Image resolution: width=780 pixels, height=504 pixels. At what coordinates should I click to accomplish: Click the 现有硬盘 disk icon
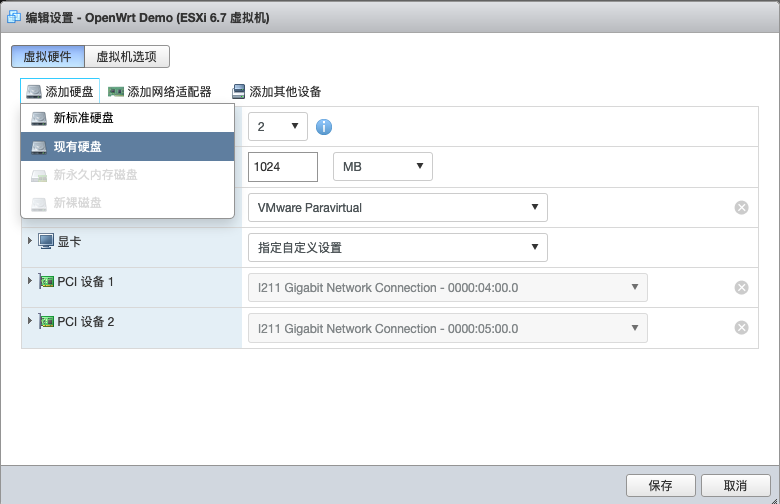(39, 147)
